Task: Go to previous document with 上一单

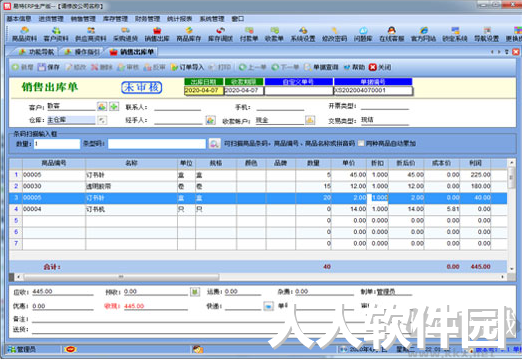Action: pos(253,67)
